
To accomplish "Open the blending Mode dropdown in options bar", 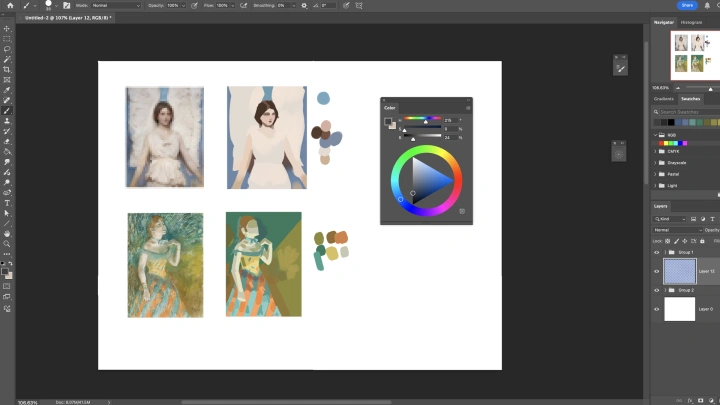I will click(x=116, y=6).
